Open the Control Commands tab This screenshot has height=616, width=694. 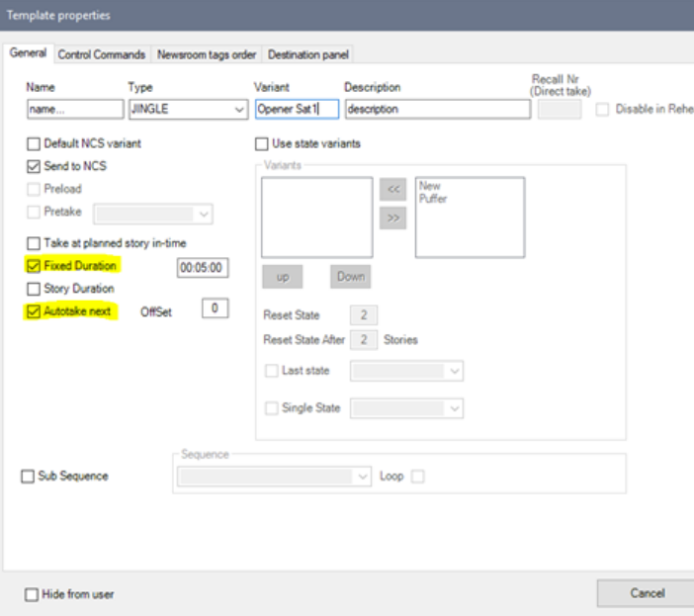click(103, 53)
